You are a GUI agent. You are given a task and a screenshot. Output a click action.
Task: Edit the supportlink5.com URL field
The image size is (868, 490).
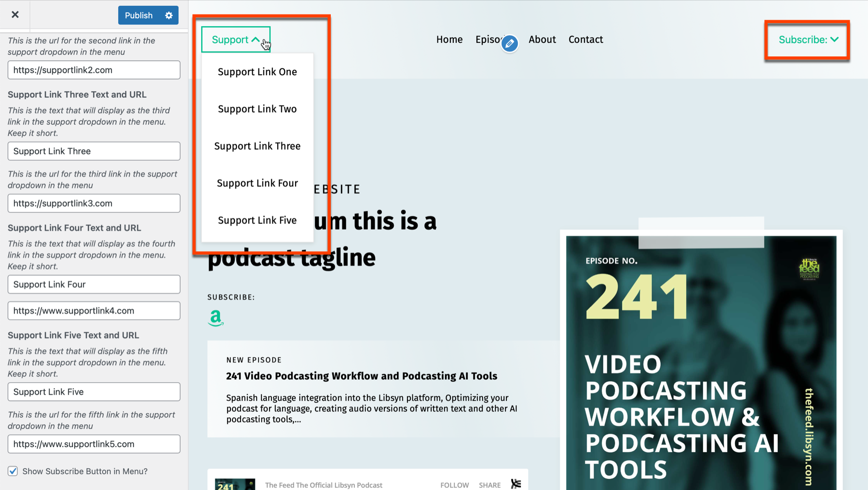tap(94, 444)
